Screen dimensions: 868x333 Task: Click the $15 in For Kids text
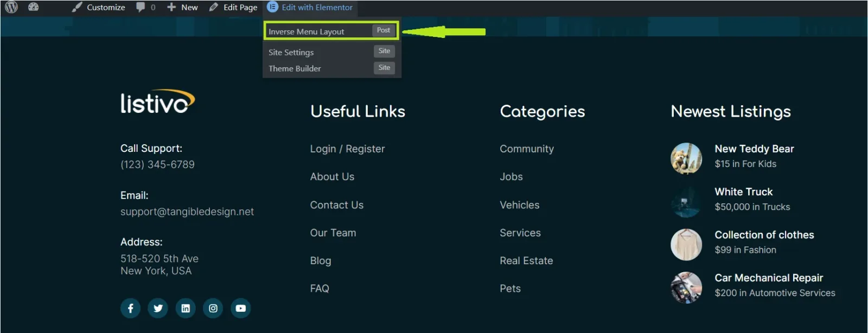(x=745, y=164)
